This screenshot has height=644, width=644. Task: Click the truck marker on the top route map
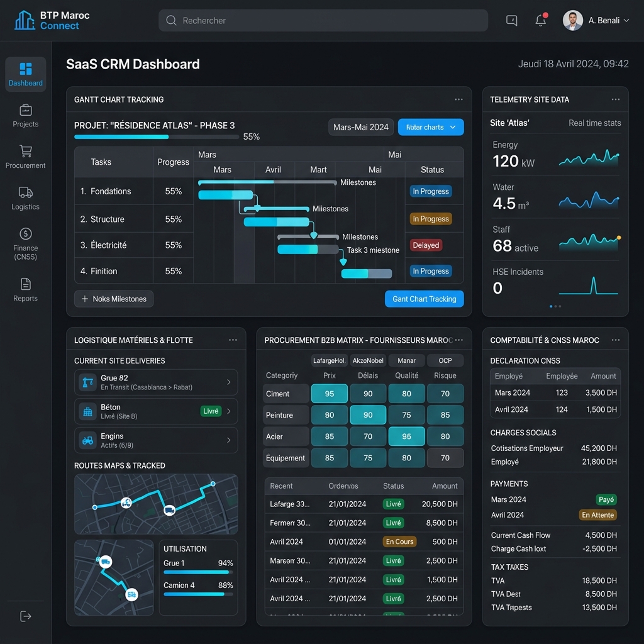click(x=170, y=511)
